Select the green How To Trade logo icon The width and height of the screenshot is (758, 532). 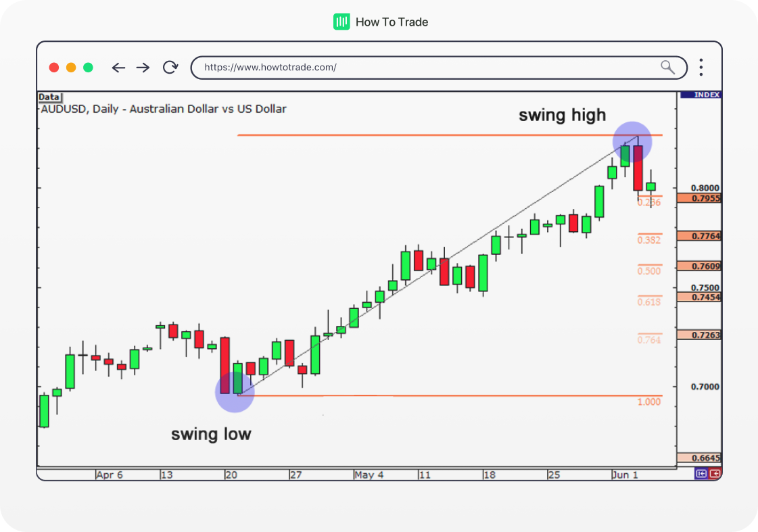pos(340,22)
